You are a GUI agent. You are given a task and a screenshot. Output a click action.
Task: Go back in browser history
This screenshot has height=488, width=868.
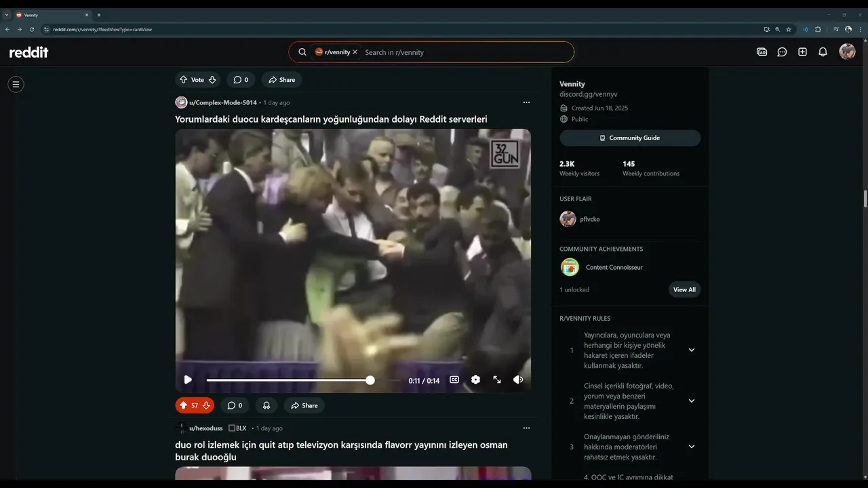click(7, 29)
